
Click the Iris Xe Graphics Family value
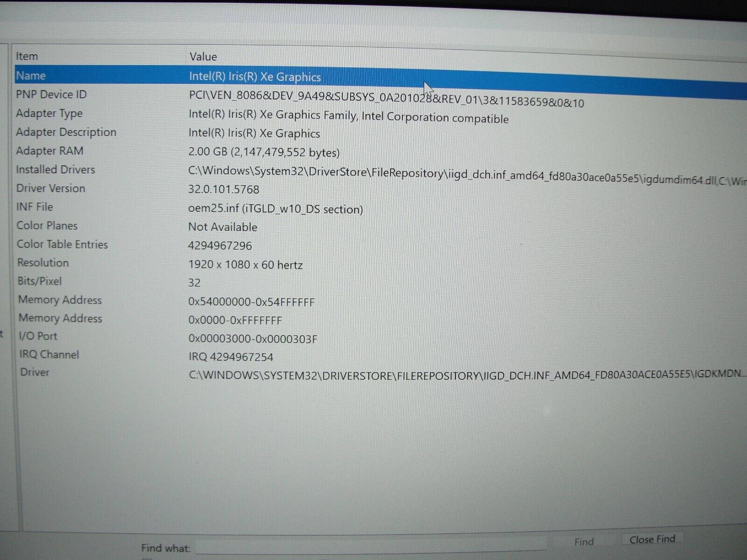[348, 116]
